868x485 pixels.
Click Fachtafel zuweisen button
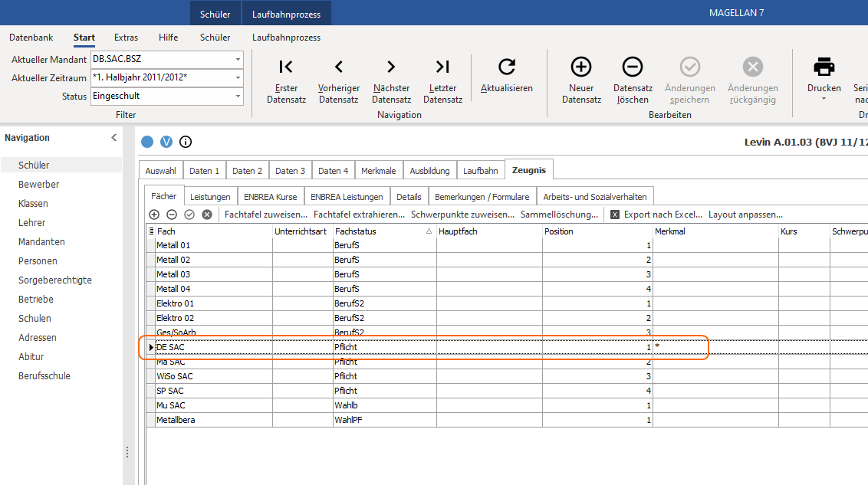(x=266, y=215)
